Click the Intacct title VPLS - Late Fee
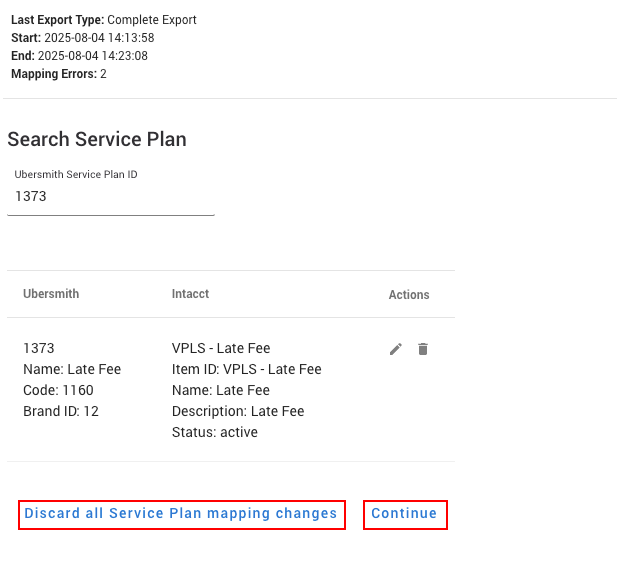The image size is (617, 571). click(x=221, y=348)
